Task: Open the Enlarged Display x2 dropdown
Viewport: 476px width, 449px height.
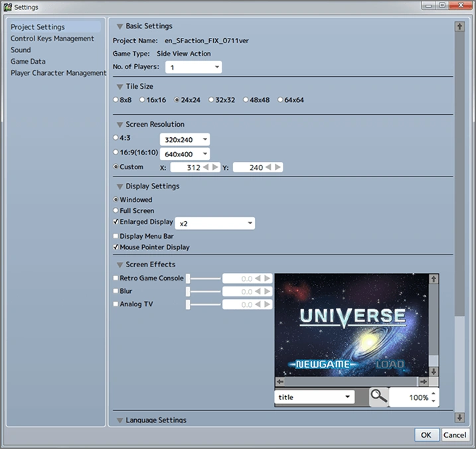Action: 215,224
